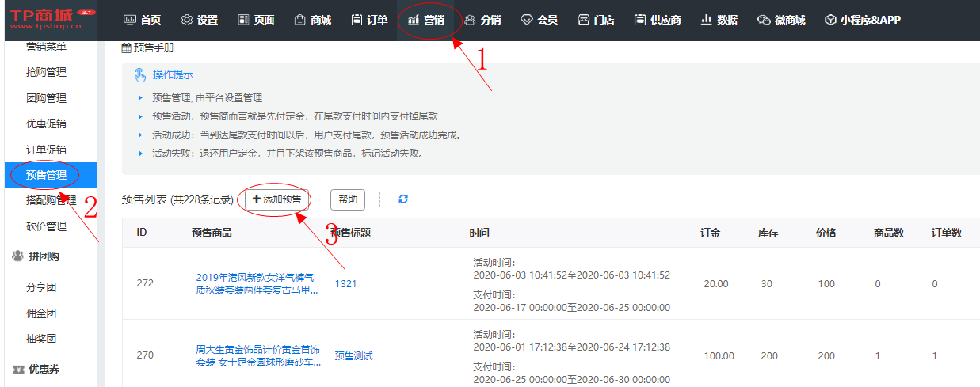This screenshot has width=980, height=387.
Task: Select 砍价管理 in the sidebar
Action: point(46,226)
